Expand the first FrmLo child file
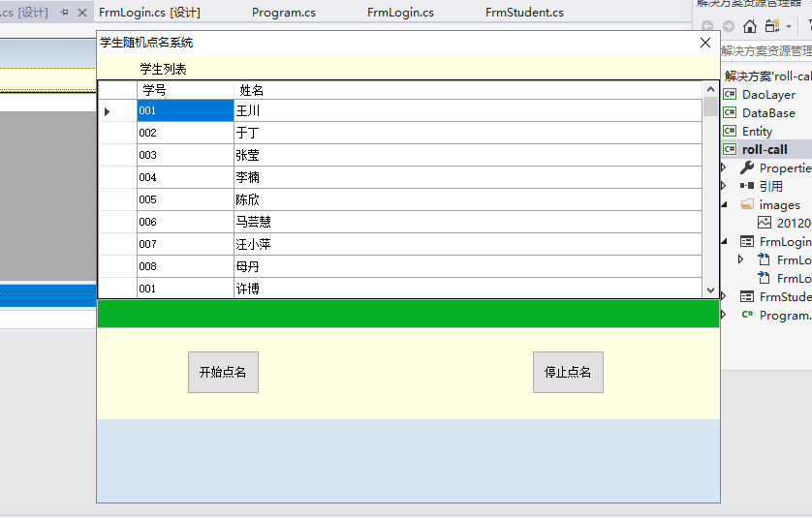Screen dimensions: 812x518 (x=741, y=259)
